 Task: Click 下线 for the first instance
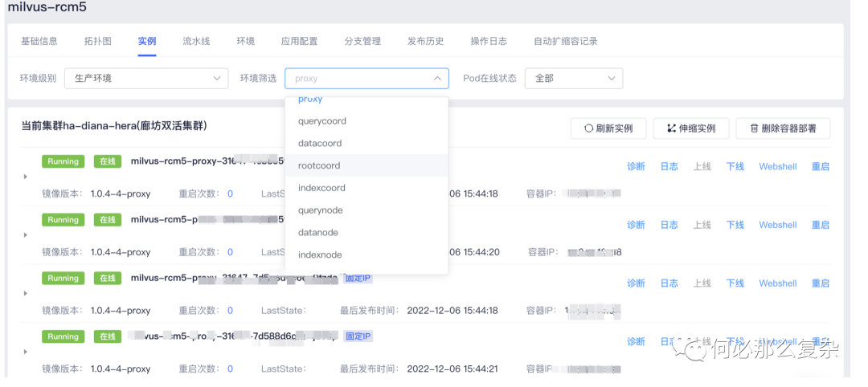(735, 166)
